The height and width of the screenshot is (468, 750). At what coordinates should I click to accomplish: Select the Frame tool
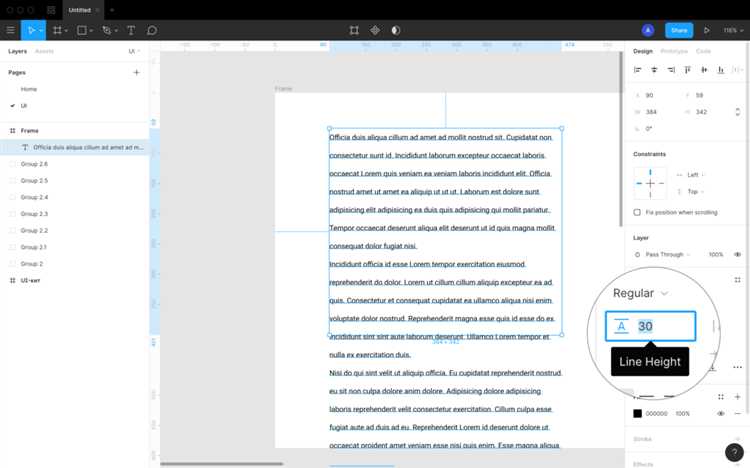[57, 30]
